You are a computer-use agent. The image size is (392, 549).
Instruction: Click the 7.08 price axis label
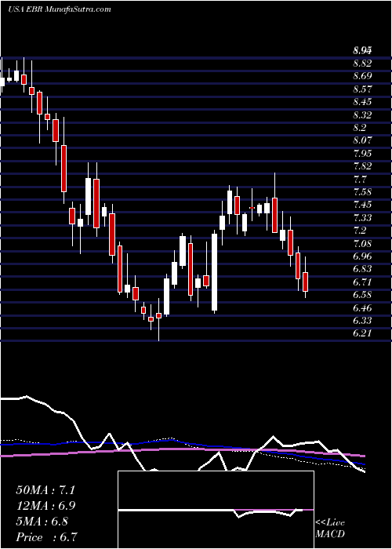pos(362,243)
